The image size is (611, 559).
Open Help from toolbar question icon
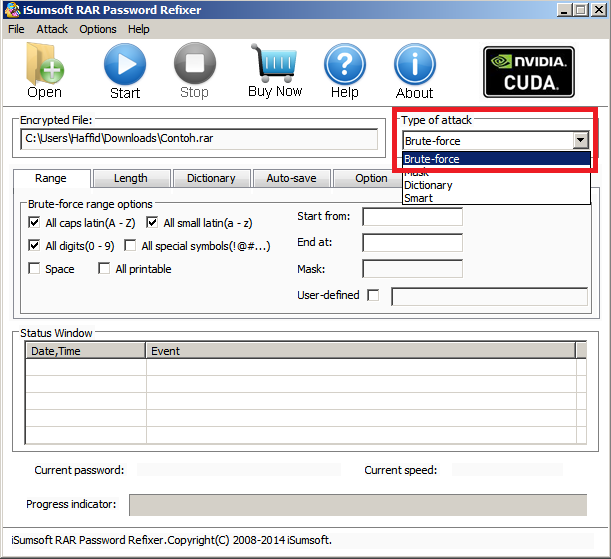(344, 64)
